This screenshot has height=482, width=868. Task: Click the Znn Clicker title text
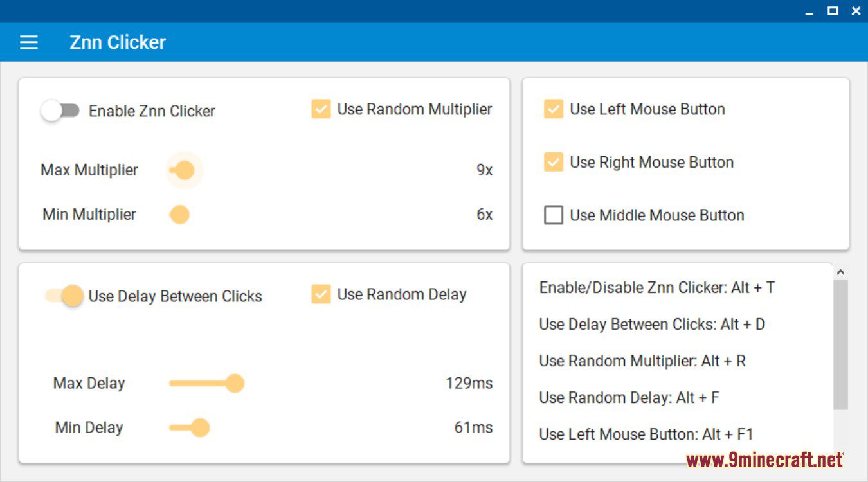pyautogui.click(x=118, y=42)
